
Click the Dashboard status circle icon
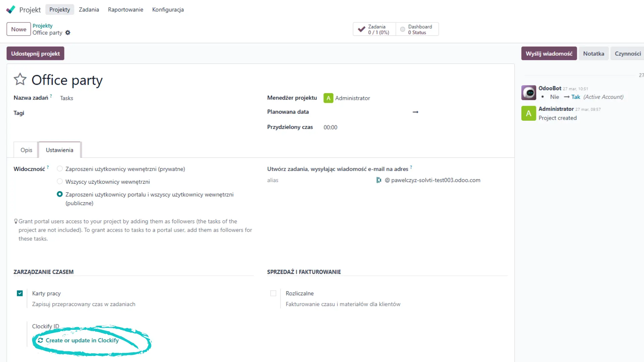(x=402, y=29)
